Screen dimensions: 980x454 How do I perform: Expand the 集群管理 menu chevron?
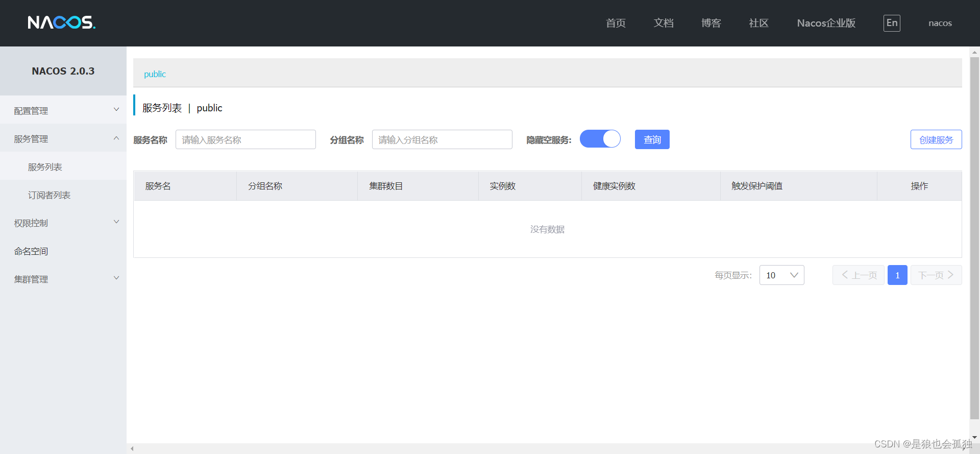tap(116, 278)
